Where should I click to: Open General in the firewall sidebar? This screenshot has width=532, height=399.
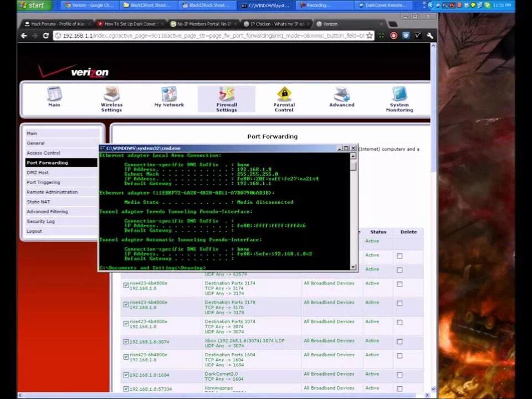[62, 143]
